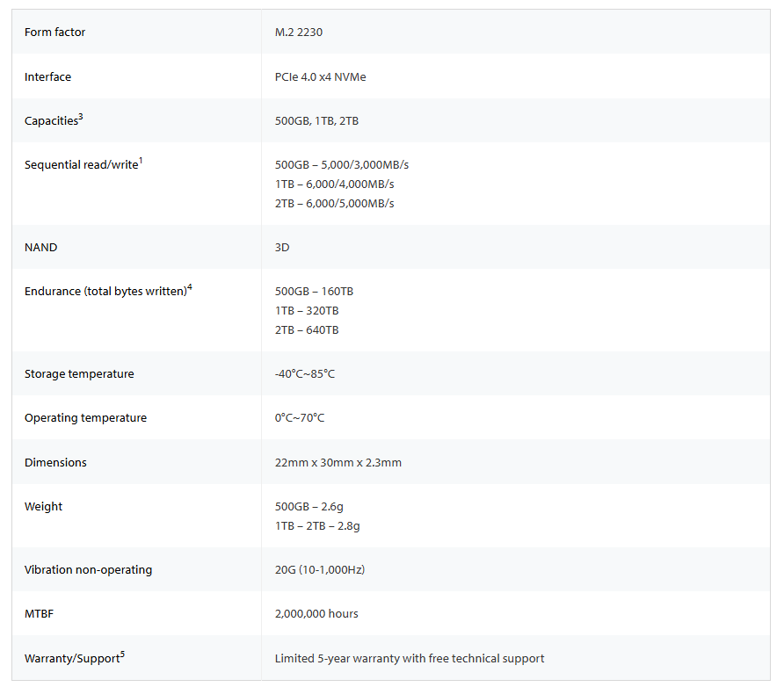Click the Vibration non-operating label
Viewport: 784px width, 687px height.
click(x=89, y=569)
